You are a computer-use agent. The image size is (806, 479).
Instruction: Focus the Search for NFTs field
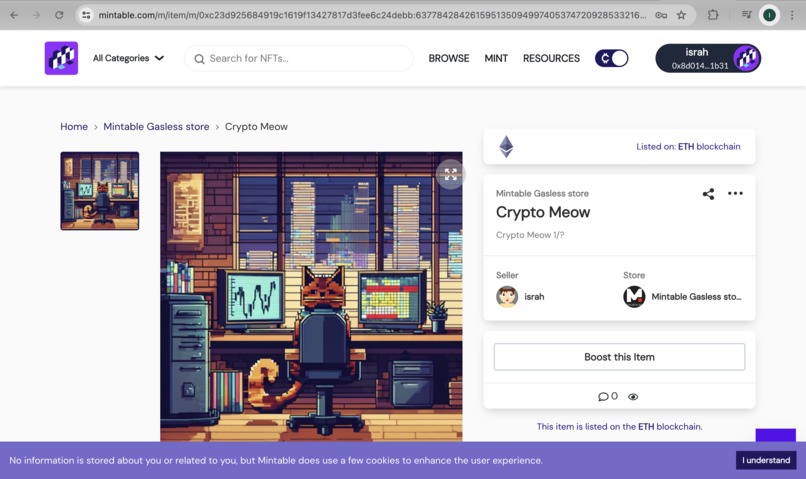click(x=299, y=58)
